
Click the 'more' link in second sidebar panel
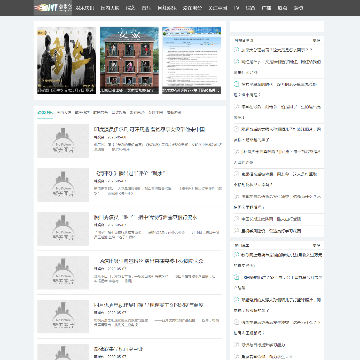point(316,245)
